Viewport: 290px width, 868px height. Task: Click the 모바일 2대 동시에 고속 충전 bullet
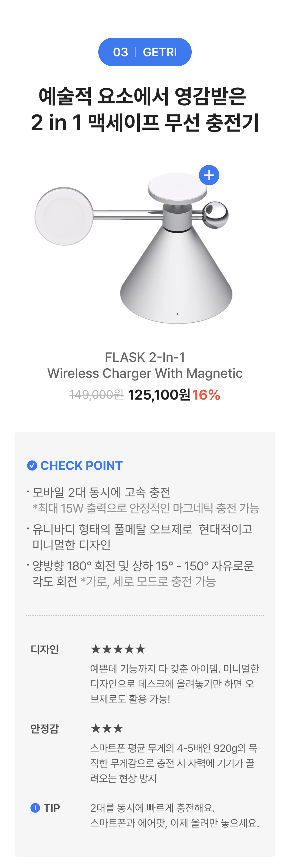(101, 492)
